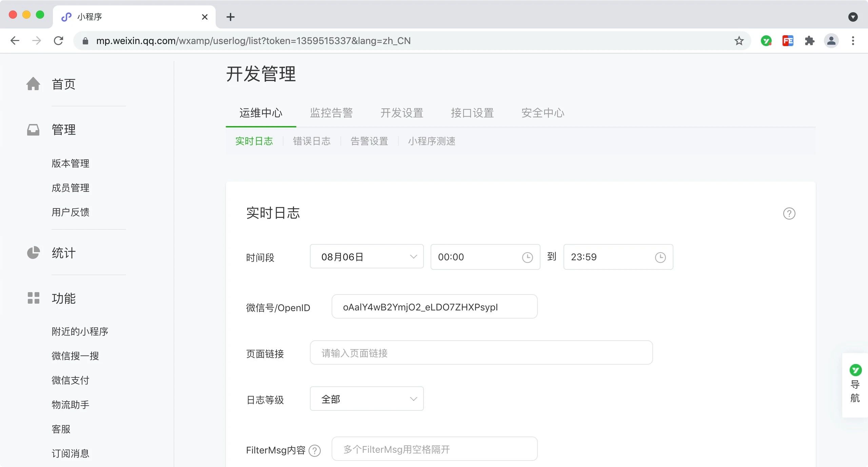Screen dimensions: 868x467
Task: Click the 微信号/OpenID input field
Action: [x=434, y=307]
